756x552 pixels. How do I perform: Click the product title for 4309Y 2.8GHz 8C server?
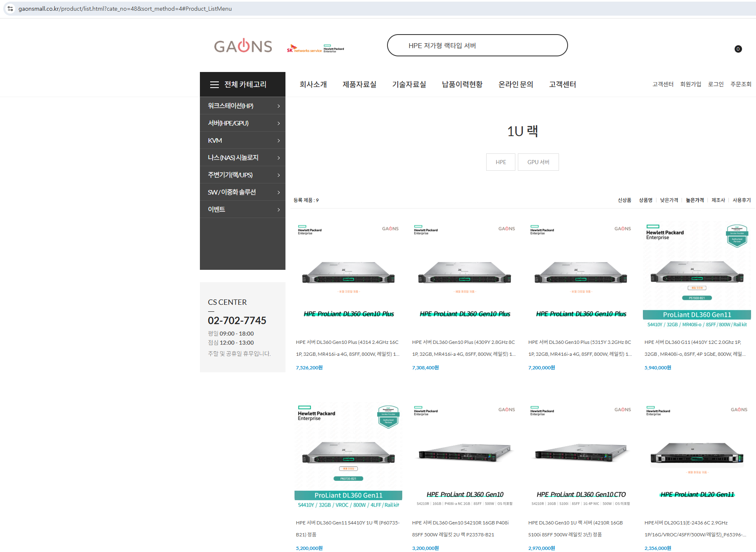click(x=464, y=348)
